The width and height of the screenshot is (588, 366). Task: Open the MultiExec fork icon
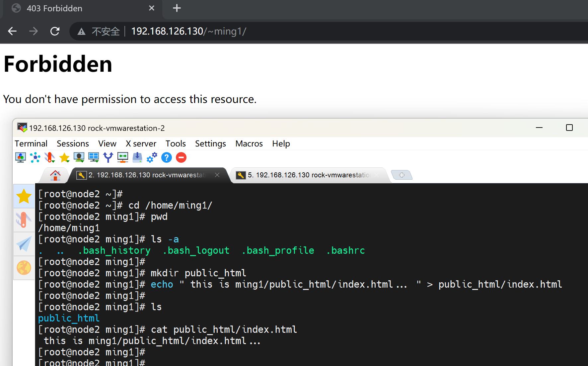coord(108,157)
